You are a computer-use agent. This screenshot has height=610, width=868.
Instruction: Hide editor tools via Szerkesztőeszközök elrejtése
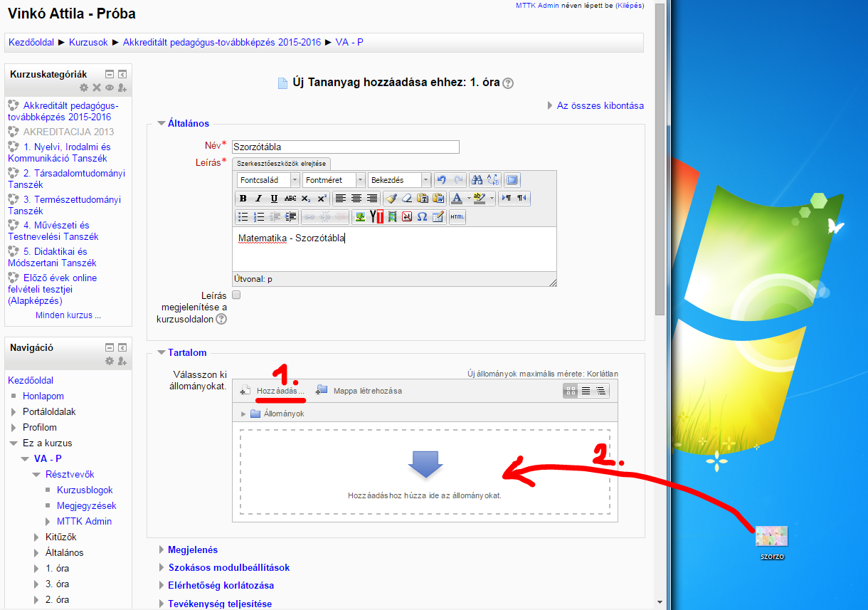pos(282,163)
